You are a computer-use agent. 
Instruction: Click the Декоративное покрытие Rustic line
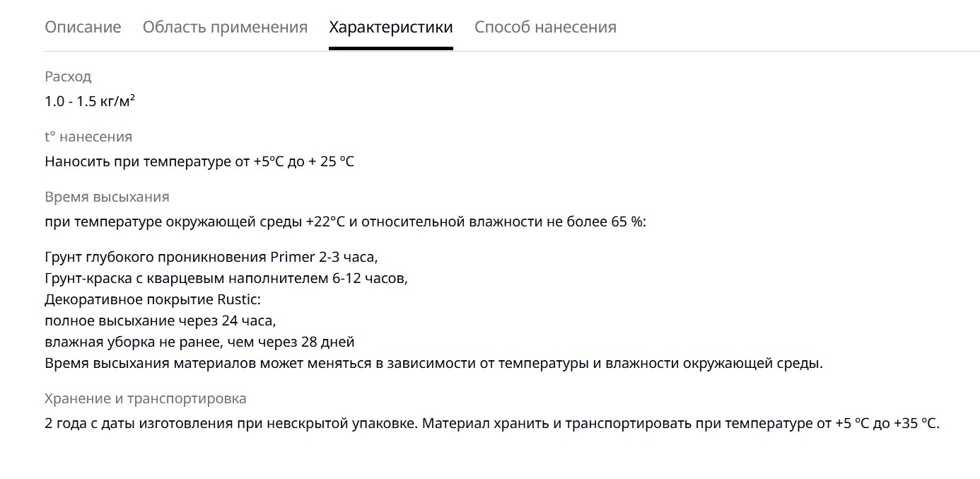click(x=153, y=299)
